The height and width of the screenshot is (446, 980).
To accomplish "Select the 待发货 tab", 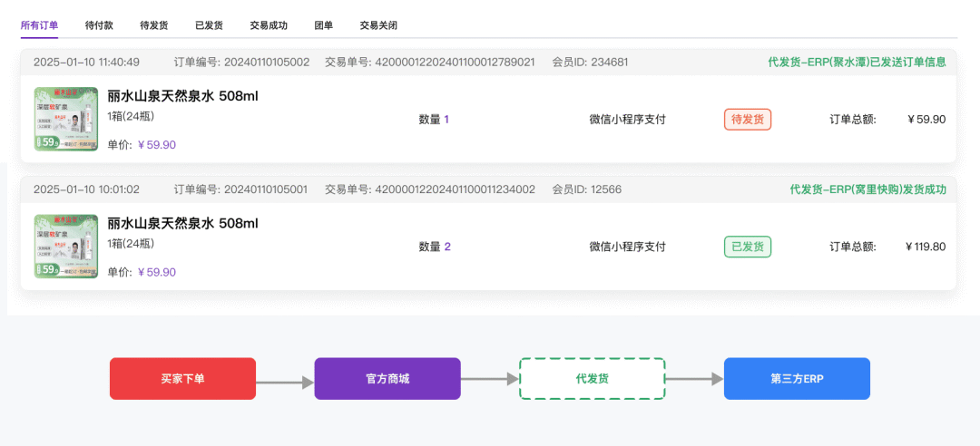I will pos(153,25).
